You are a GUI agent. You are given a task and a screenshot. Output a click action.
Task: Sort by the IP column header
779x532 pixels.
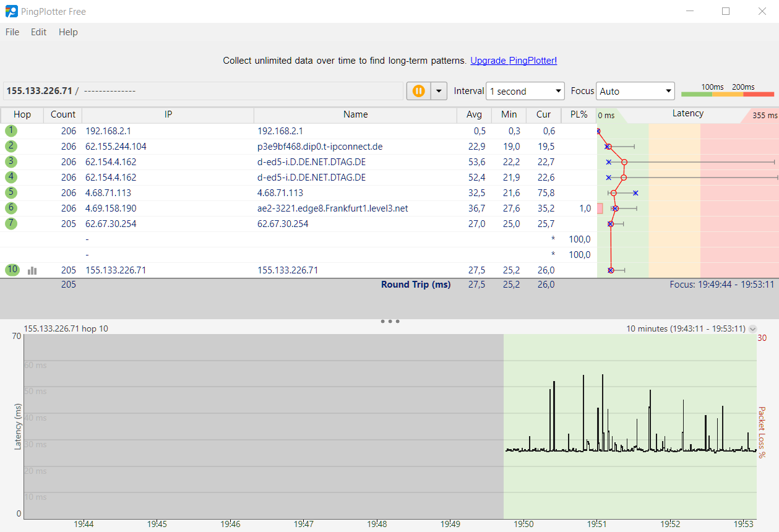[168, 114]
